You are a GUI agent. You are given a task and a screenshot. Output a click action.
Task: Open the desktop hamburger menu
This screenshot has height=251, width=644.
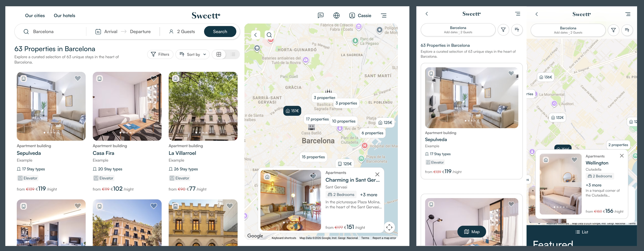pyautogui.click(x=384, y=16)
